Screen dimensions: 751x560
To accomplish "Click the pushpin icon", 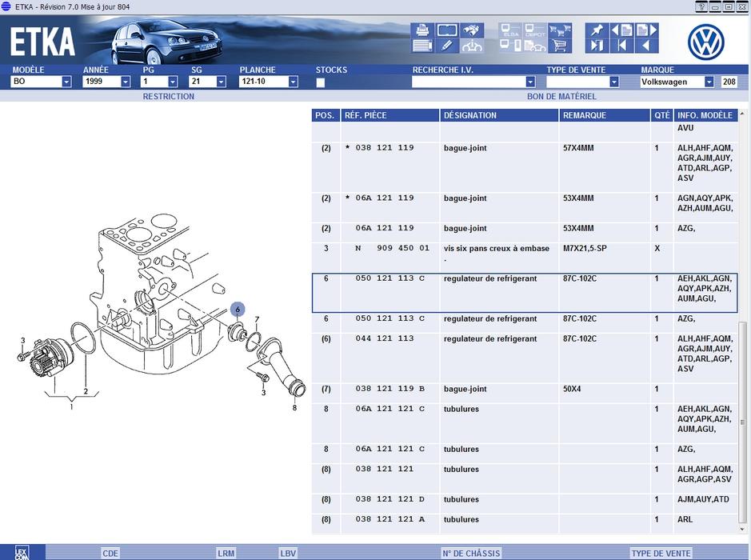I will [x=597, y=30].
